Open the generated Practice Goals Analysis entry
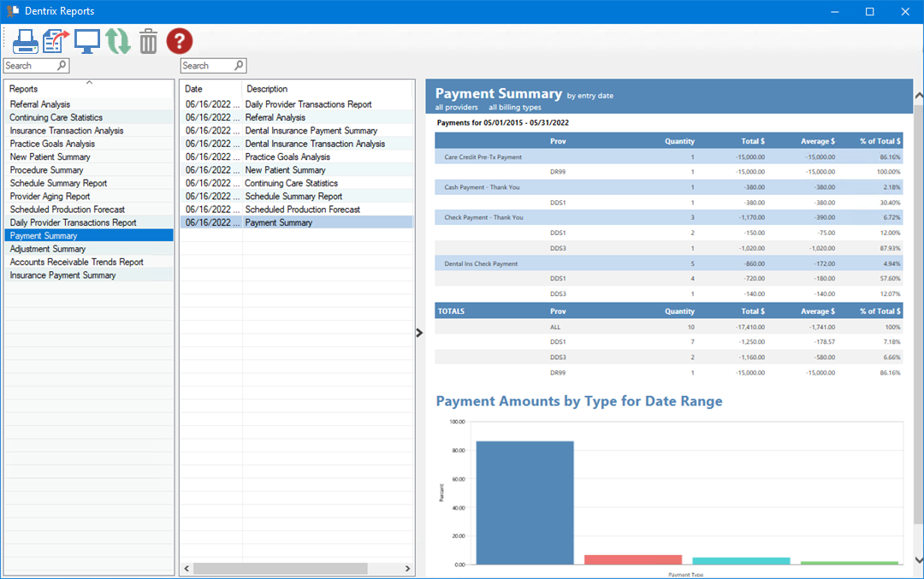Screen dimensions: 924x579 coord(287,157)
